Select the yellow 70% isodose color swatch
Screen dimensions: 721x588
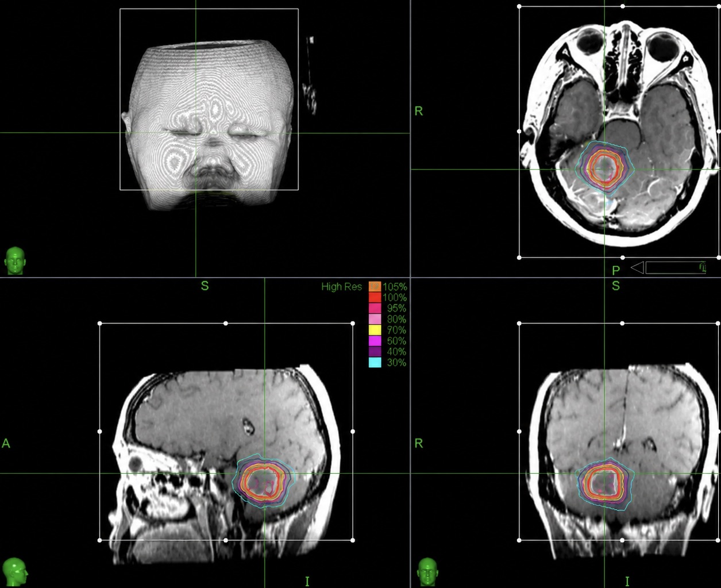click(x=375, y=330)
